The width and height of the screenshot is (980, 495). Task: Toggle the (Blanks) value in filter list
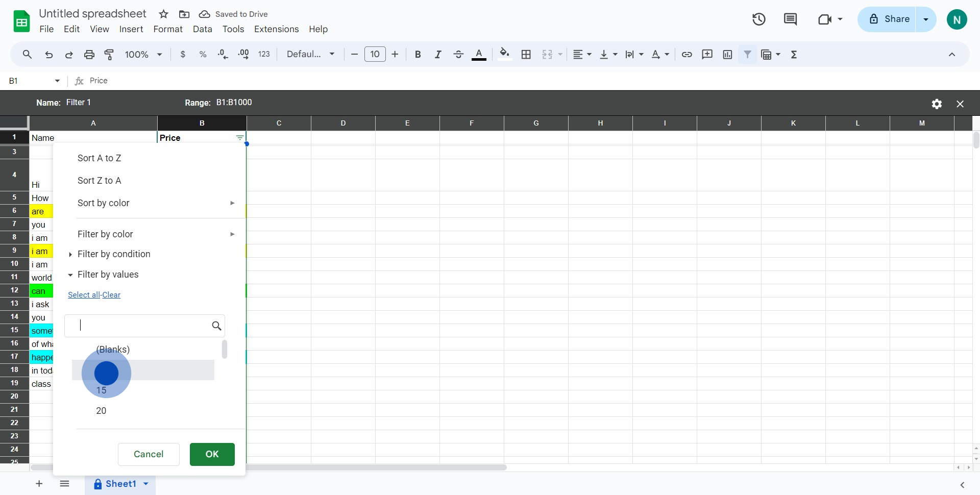[x=113, y=350]
